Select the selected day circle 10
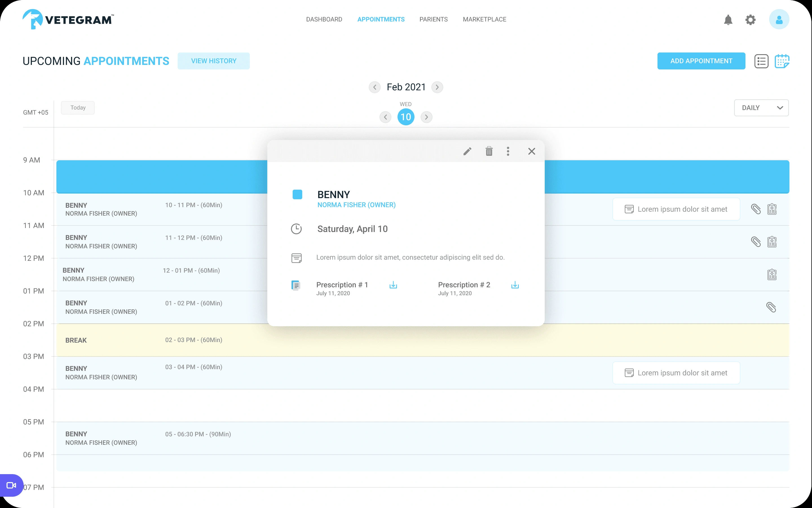The width and height of the screenshot is (812, 508). pos(406,117)
